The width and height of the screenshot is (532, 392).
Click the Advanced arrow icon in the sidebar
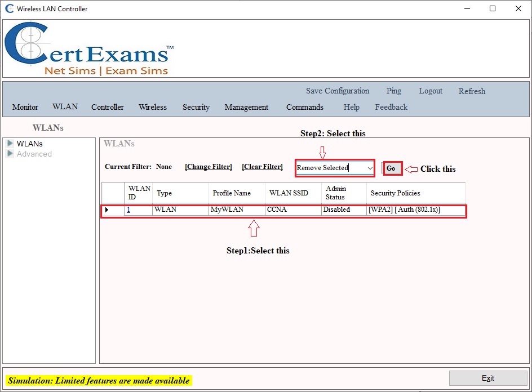click(11, 154)
